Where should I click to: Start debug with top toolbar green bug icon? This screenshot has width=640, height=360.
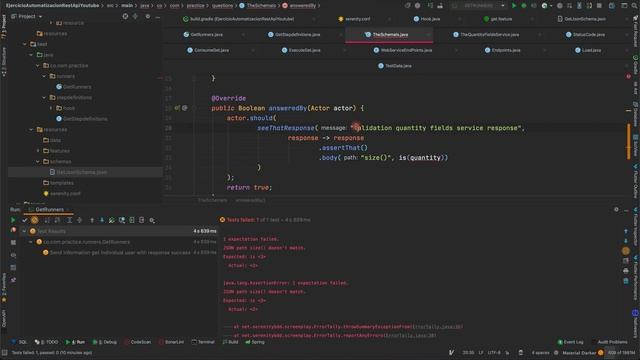(x=524, y=6)
